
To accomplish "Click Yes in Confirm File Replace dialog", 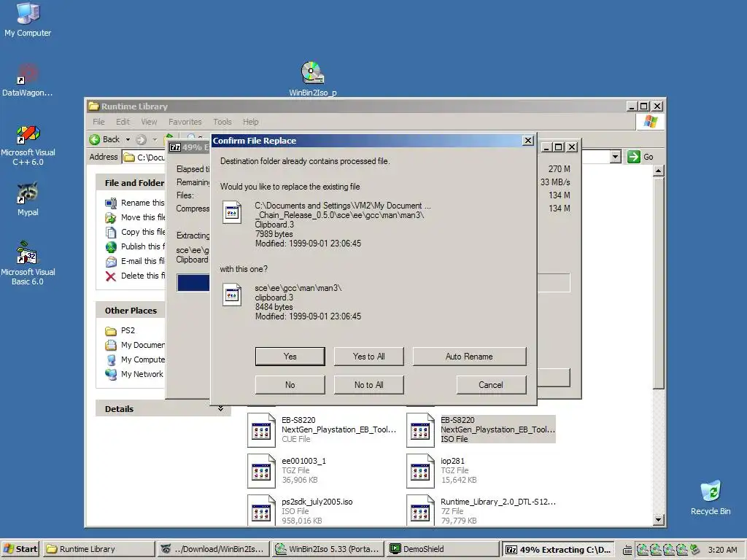I will 290,356.
